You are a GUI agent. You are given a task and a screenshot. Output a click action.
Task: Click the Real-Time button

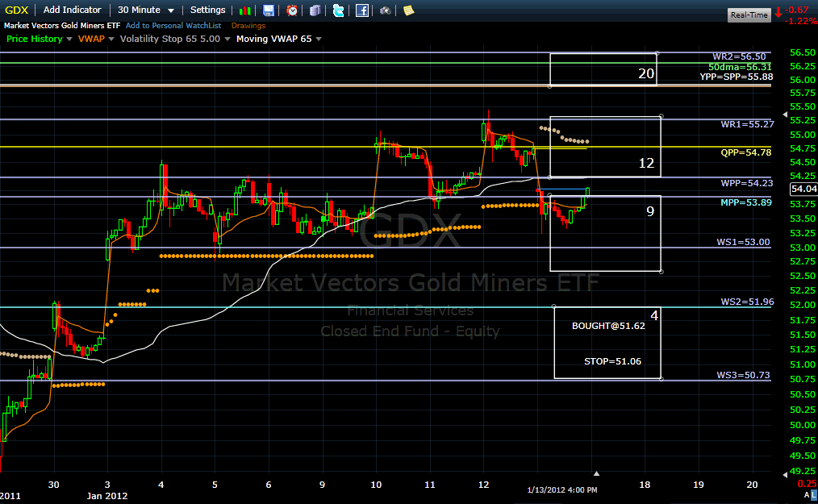click(x=749, y=15)
